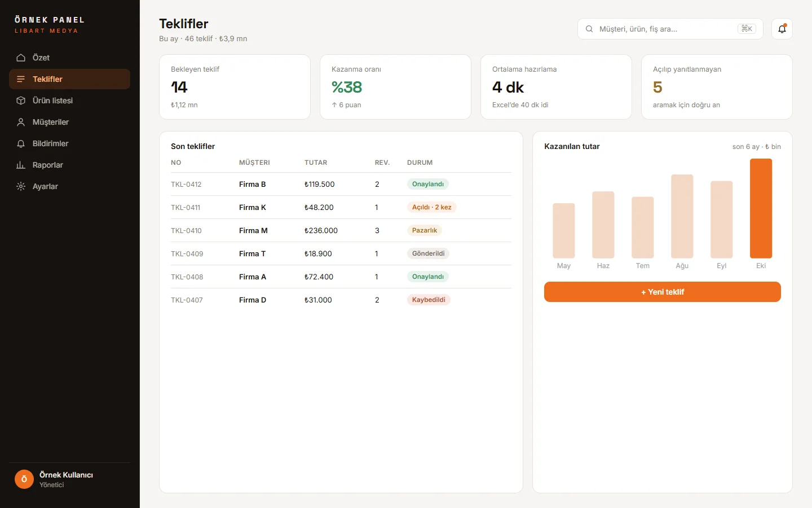Open offer TKL-0412
812x508 pixels.
click(x=186, y=185)
